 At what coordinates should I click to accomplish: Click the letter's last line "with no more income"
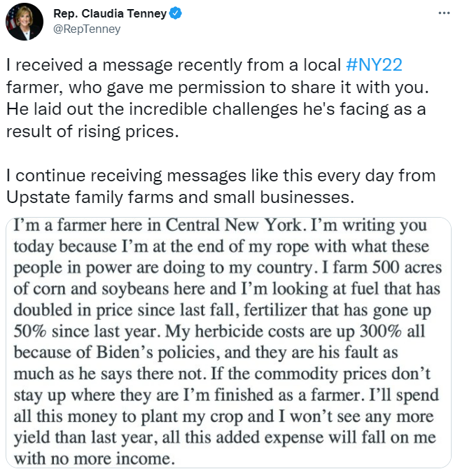[92, 461]
